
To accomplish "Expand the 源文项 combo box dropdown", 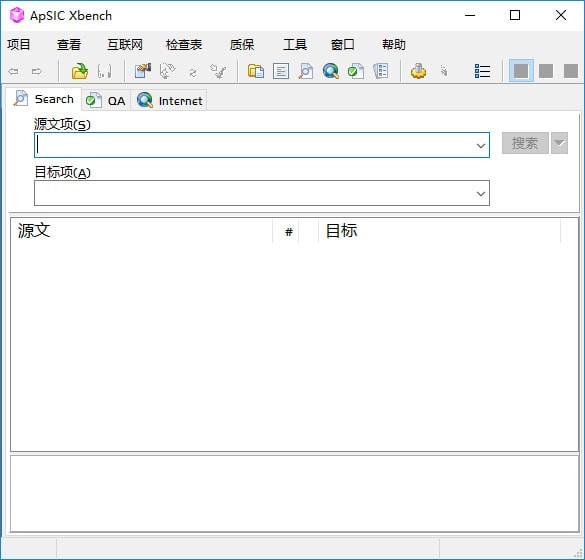I will (481, 145).
